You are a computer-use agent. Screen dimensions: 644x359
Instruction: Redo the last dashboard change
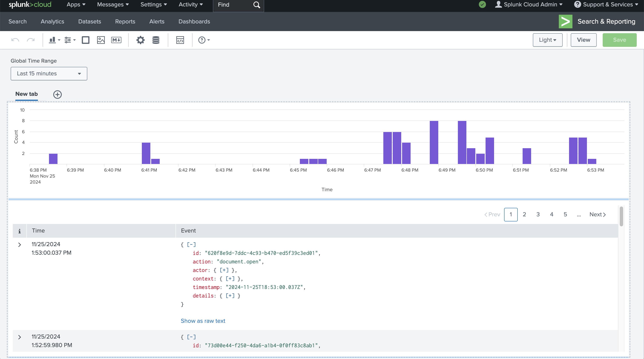(31, 40)
